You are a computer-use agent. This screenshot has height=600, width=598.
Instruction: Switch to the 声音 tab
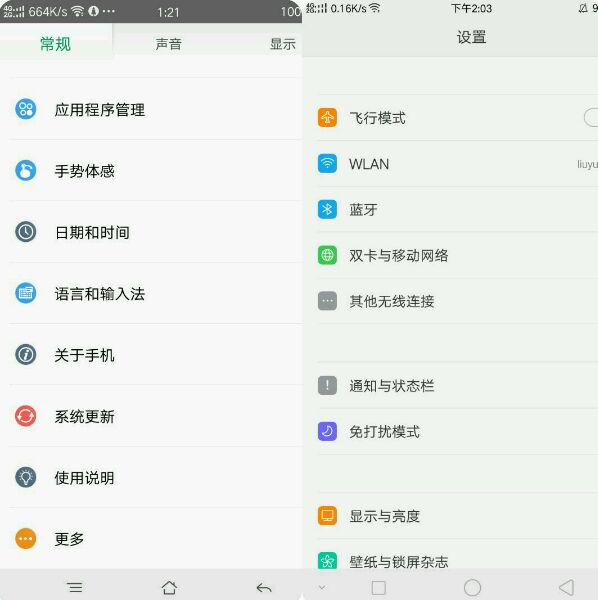click(168, 44)
